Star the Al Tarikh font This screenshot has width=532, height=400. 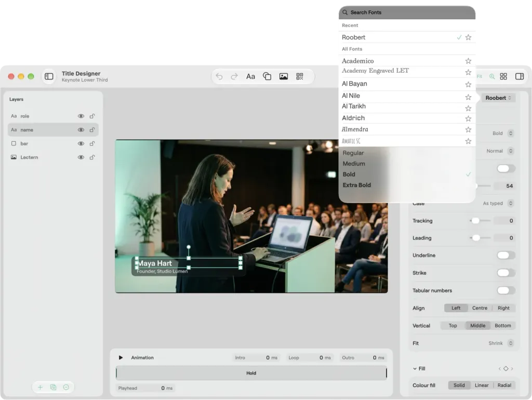pyautogui.click(x=468, y=108)
